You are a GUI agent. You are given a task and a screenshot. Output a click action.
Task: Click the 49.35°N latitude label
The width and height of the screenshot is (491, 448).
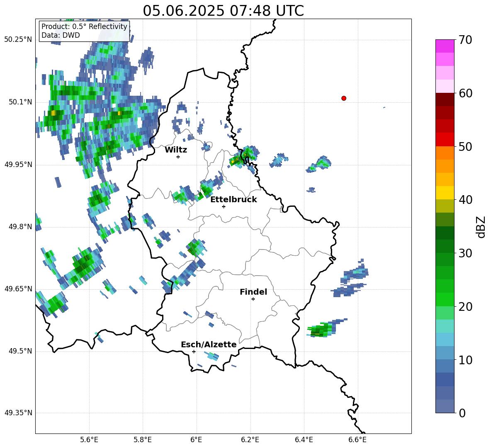18,413
